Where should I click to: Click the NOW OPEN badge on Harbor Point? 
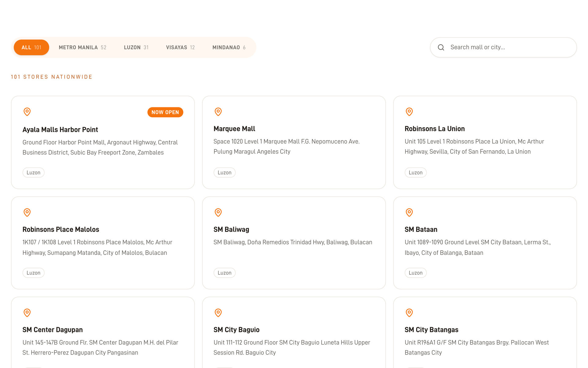click(x=165, y=112)
